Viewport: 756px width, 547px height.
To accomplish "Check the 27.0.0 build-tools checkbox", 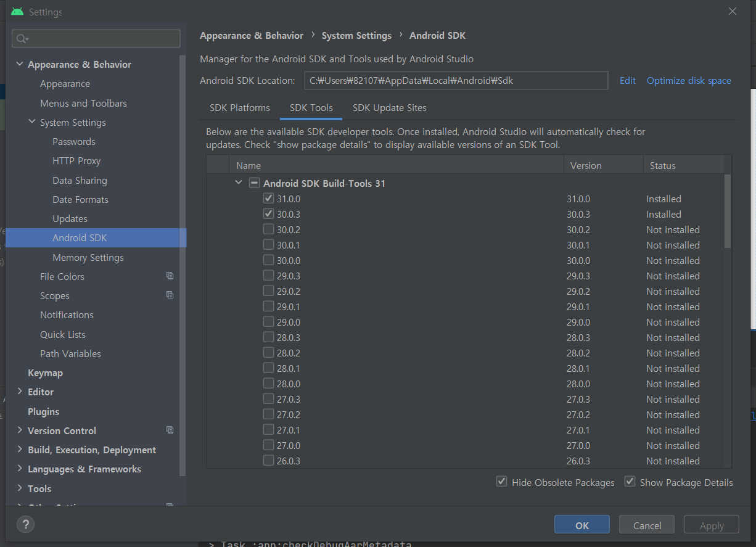I will [x=268, y=445].
